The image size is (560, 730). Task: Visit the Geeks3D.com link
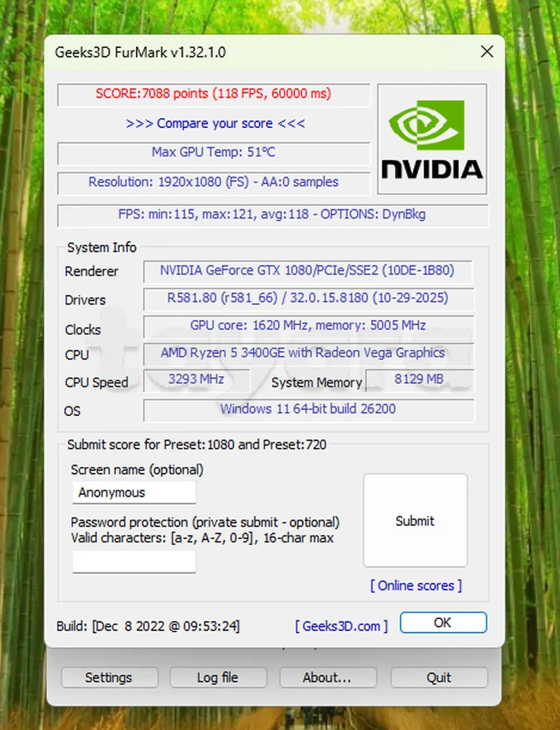click(341, 626)
